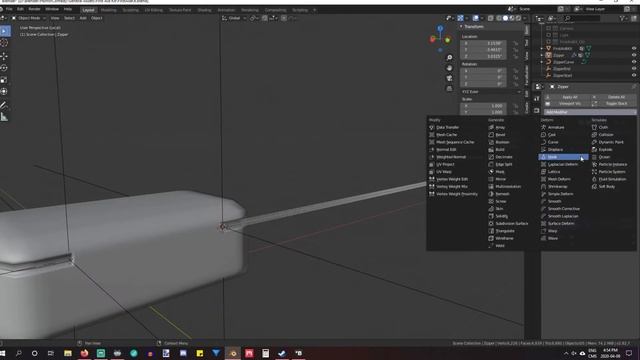This screenshot has width=640, height=360.
Task: Choose the highlighted Hook modifier entry
Action: [563, 157]
